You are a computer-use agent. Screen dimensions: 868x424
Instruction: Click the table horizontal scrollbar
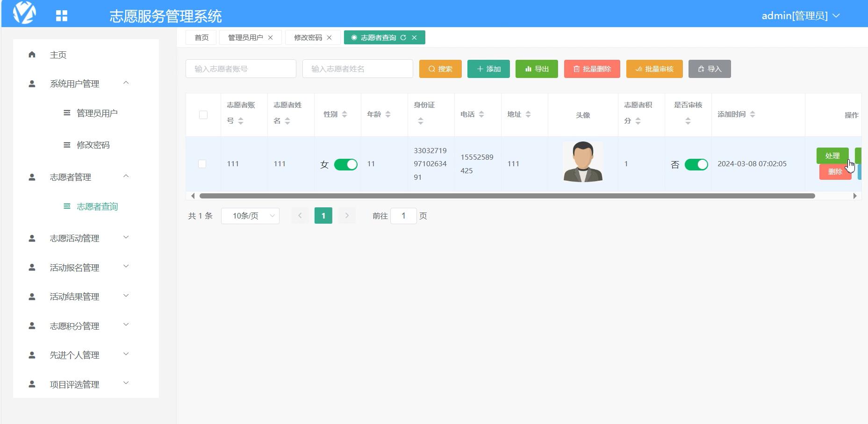(x=507, y=196)
